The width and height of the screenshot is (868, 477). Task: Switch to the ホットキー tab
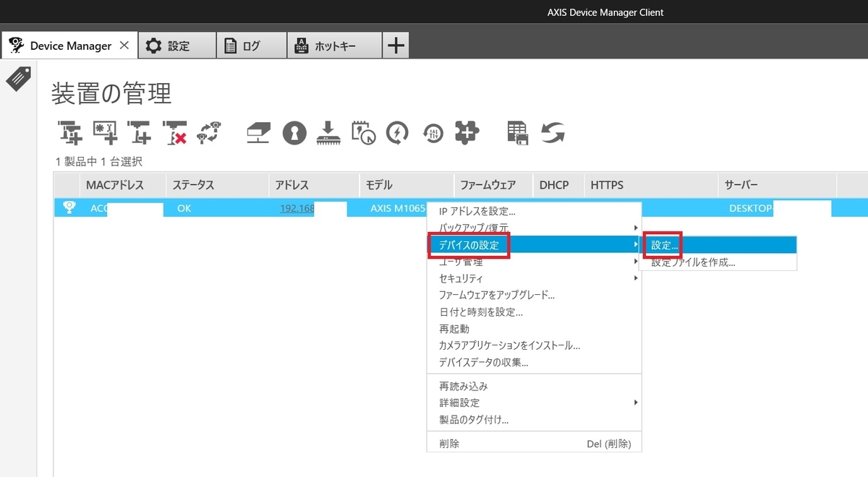point(334,46)
